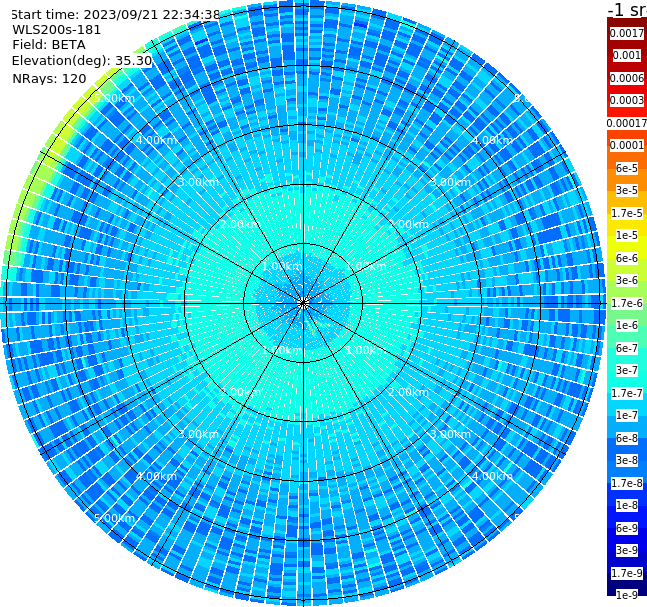
Task: Click the 0.001 colorbar label
Action: point(627,55)
